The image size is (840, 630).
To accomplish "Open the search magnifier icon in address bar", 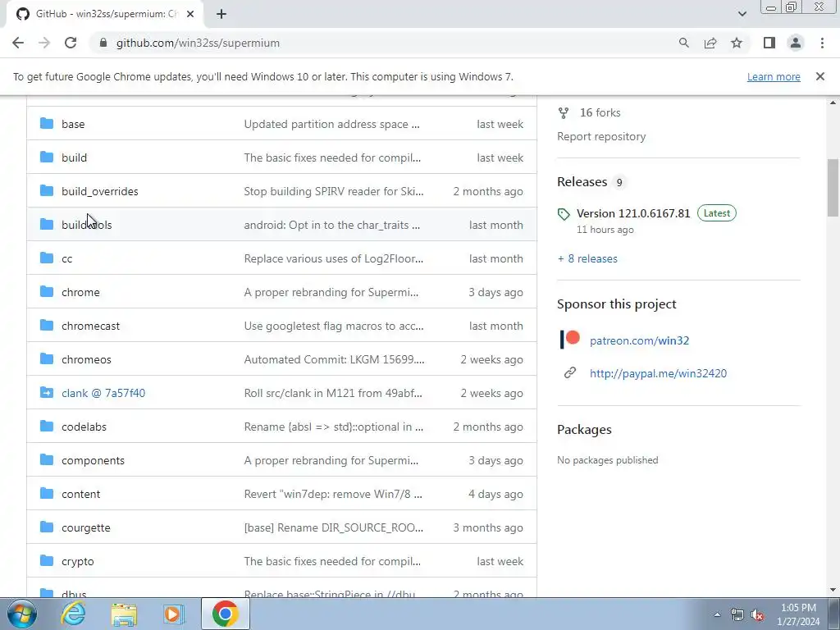I will 683,43.
